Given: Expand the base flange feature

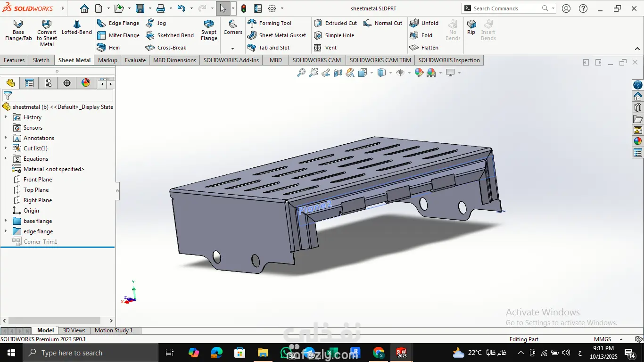Looking at the screenshot, I should click(x=6, y=221).
